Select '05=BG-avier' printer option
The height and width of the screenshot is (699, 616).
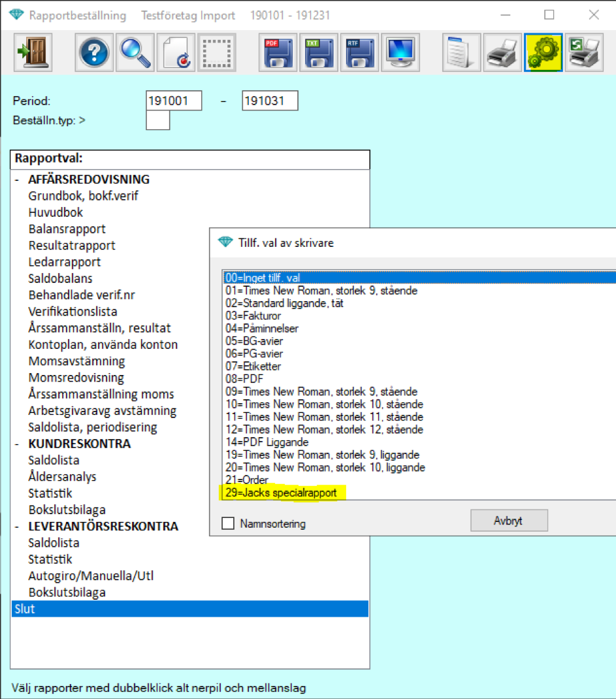254,341
